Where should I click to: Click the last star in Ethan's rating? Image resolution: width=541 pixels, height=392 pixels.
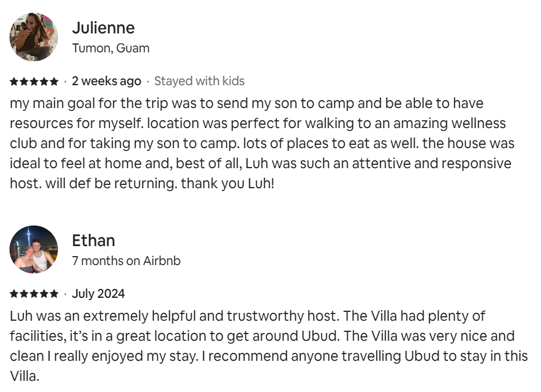53,294
